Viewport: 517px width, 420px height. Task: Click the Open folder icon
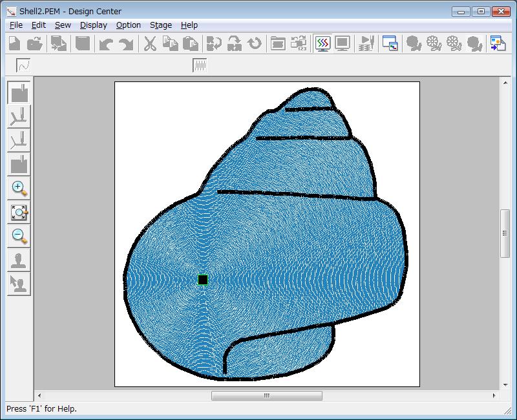[x=35, y=43]
